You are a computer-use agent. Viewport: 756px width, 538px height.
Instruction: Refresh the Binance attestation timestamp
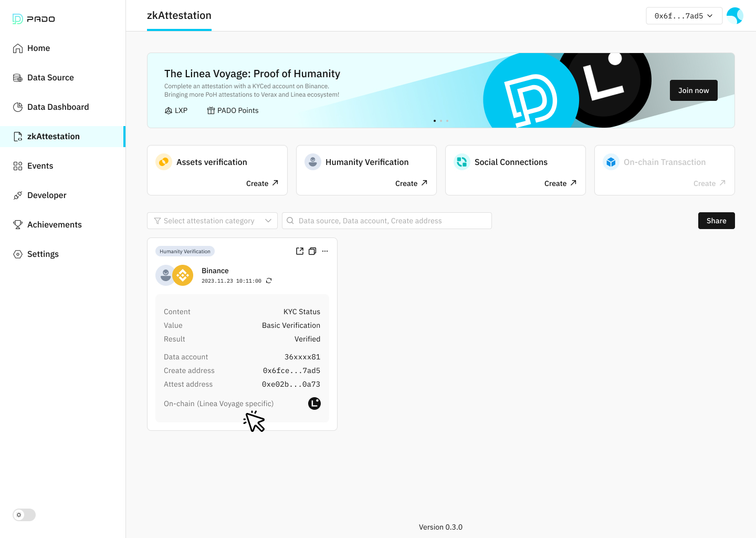(269, 281)
